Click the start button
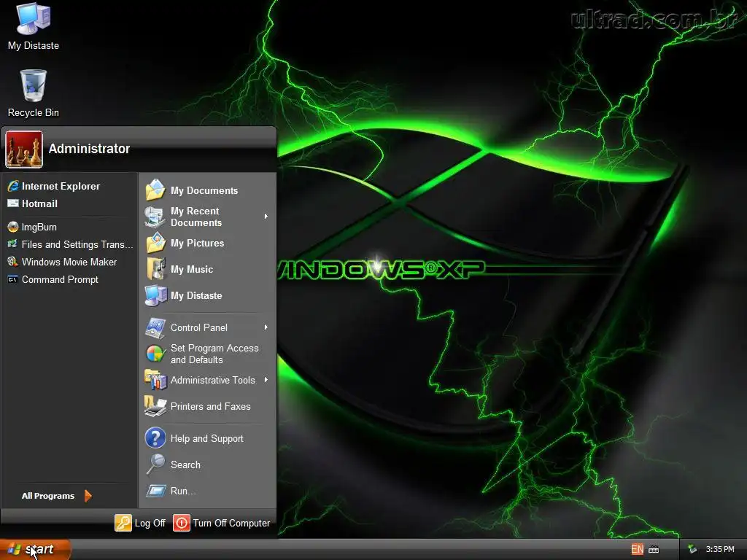This screenshot has height=560, width=747. (35, 550)
